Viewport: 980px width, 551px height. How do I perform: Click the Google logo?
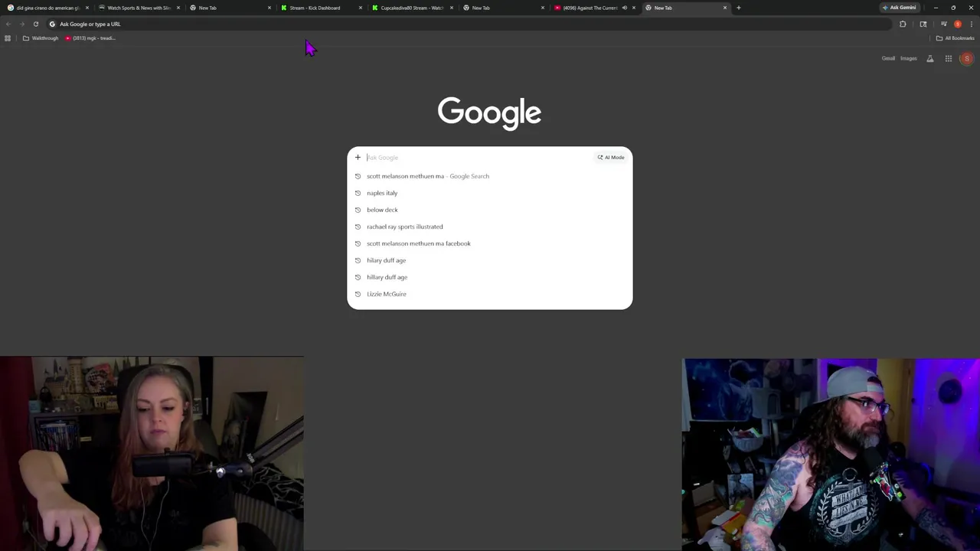point(489,113)
